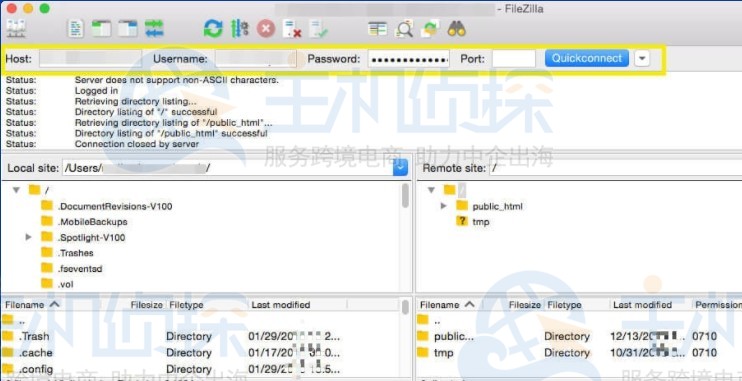Open Local site path dropdown

(x=400, y=168)
